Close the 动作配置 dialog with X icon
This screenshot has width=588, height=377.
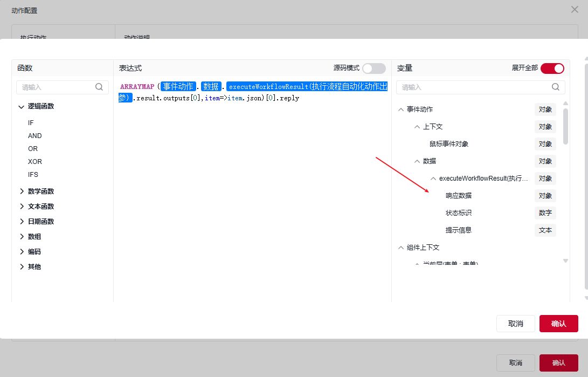point(575,9)
